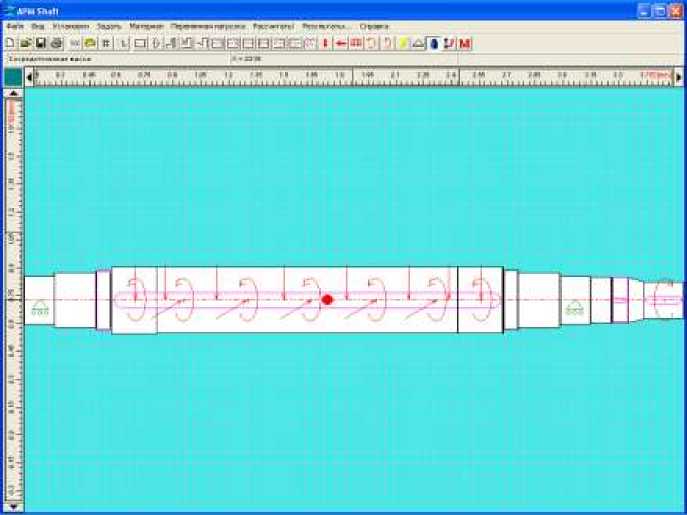Image resolution: width=687 pixels, height=515 pixels.
Task: Maximize the APM Shaft window
Action: coord(660,11)
